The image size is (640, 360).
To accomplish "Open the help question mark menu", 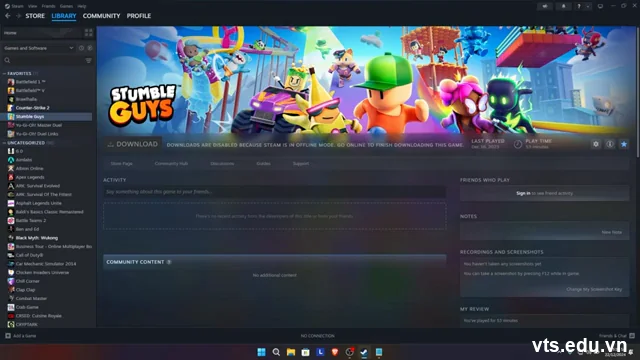I will (x=579, y=6).
